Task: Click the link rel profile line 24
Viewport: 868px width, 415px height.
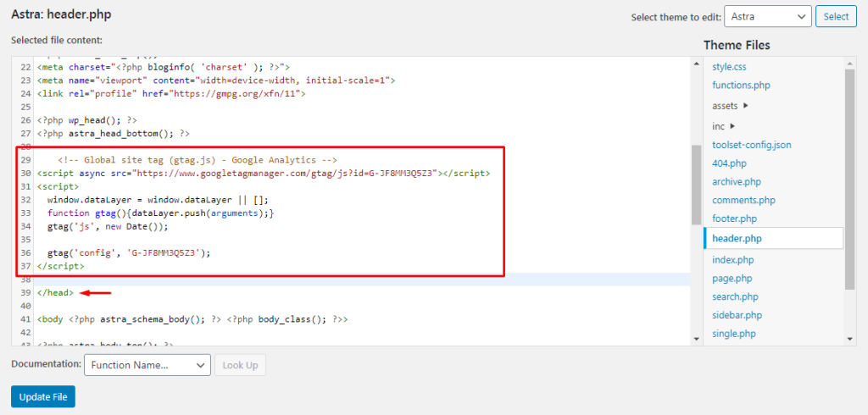Action: (x=171, y=93)
